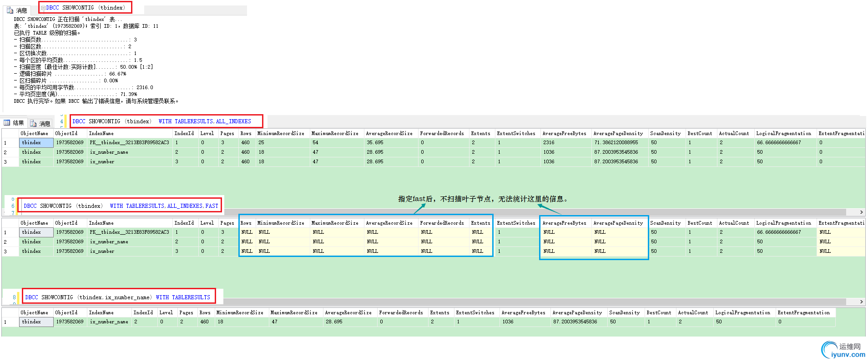This screenshot has width=868, height=362.
Task: Click the ScanDensity column header of the first grid
Action: (x=666, y=133)
